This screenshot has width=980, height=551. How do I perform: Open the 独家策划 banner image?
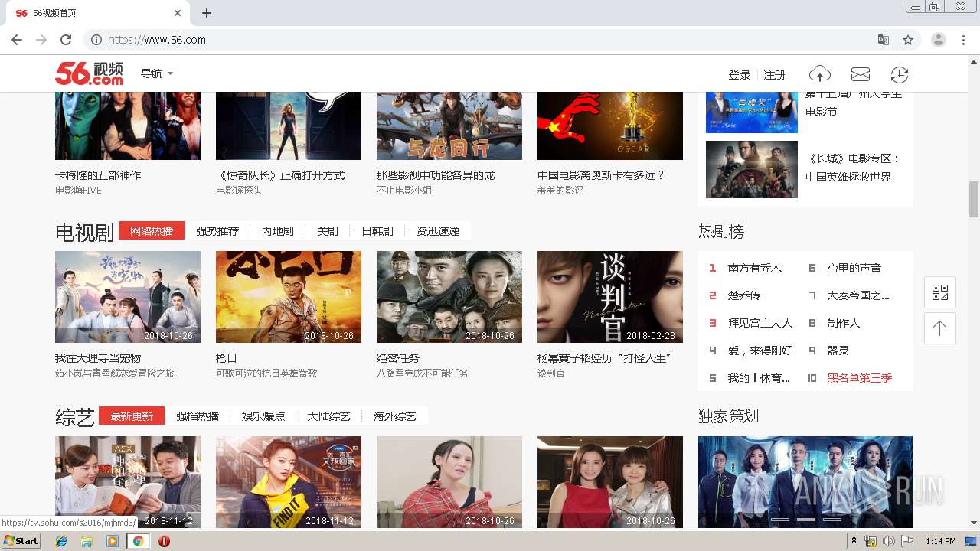point(805,481)
